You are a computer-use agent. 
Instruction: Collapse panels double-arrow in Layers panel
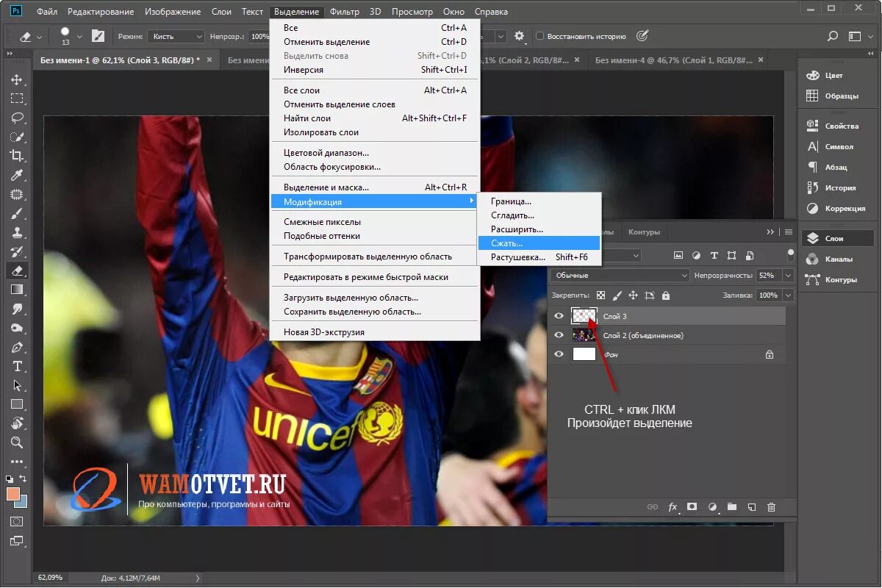770,232
